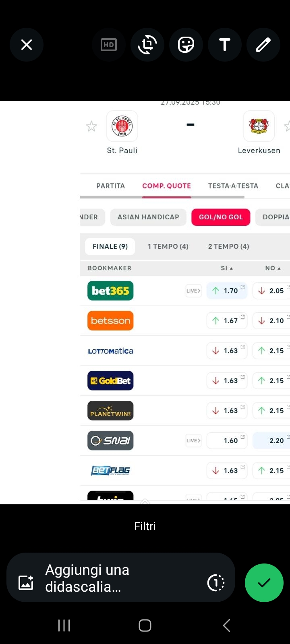The image size is (290, 644).
Task: Select the text tool icon
Action: pos(225,45)
